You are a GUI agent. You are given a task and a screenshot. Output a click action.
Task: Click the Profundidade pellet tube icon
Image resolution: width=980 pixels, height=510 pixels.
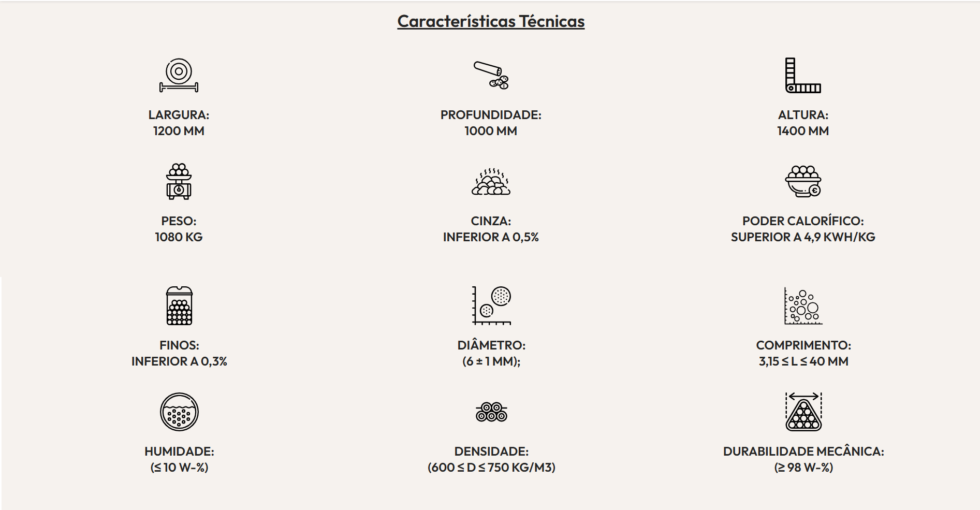pos(491,75)
